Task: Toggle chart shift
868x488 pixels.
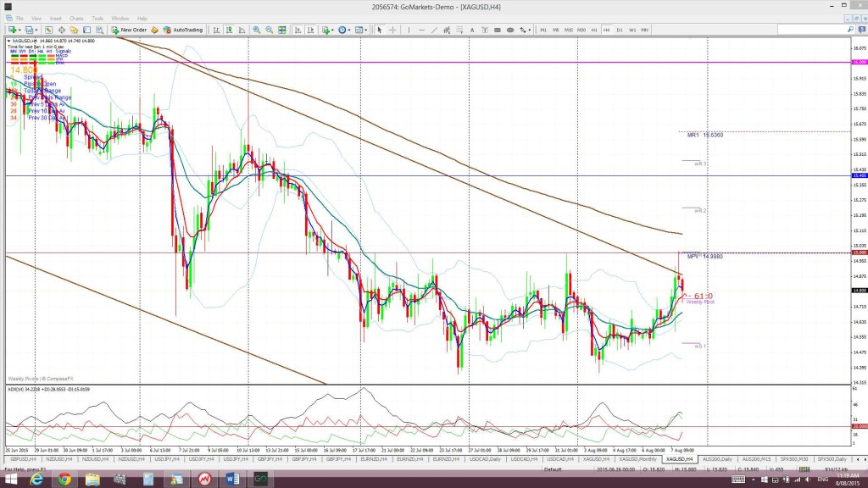Action: point(310,30)
